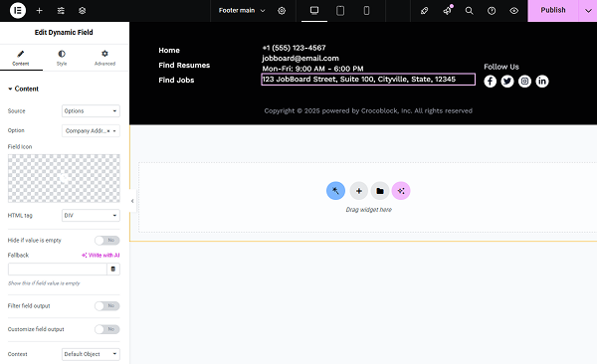Image resolution: width=597 pixels, height=364 pixels.
Task: Expand the Publish options arrow
Action: 588,11
